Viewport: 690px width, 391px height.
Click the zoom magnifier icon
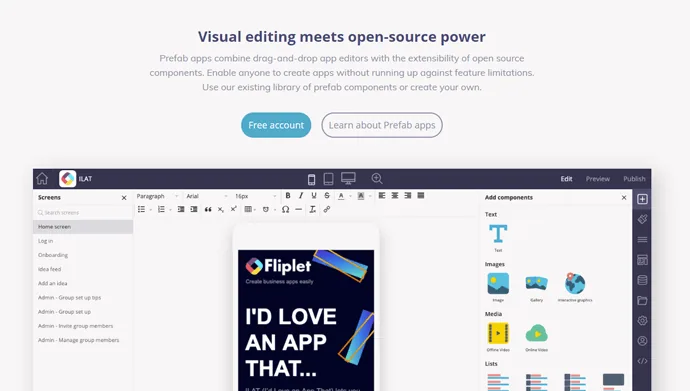click(x=377, y=178)
